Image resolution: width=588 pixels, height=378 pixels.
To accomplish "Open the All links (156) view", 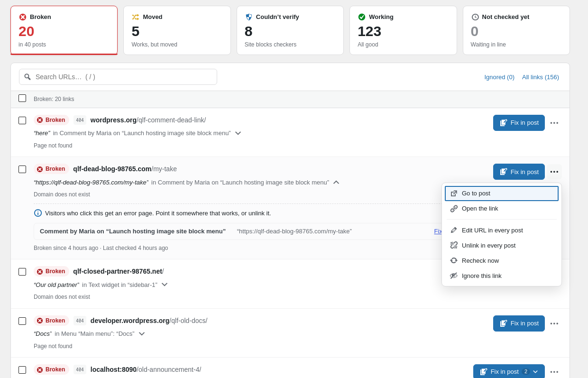I will 541,77.
